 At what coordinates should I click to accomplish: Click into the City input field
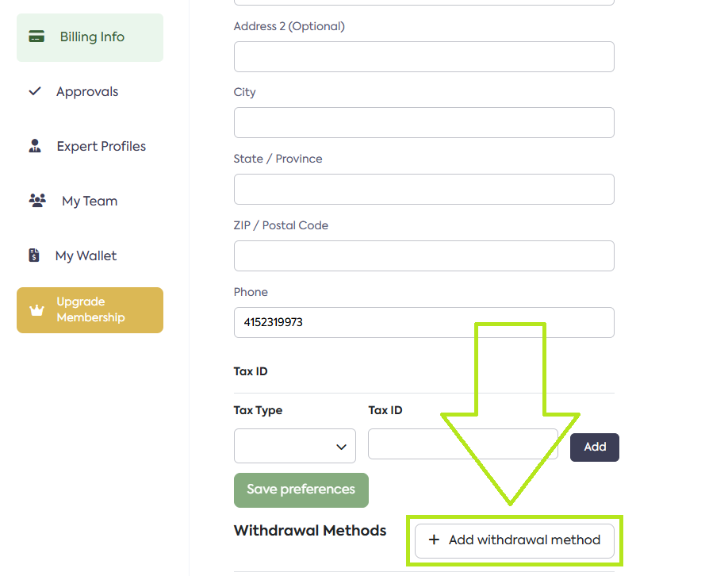coord(423,123)
